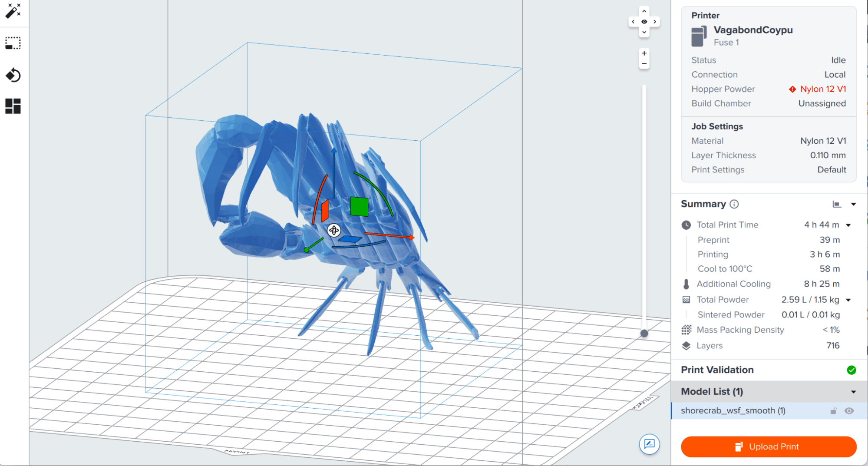The height and width of the screenshot is (466, 868).
Task: Click the layer slicer slider handle
Action: tap(644, 334)
